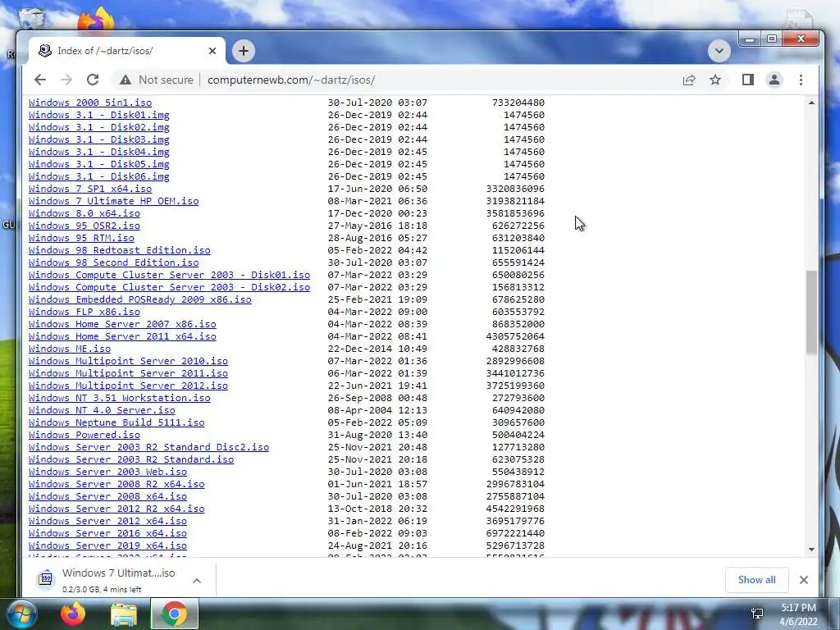Screen dimensions: 840x630
Task: Download Windows 95 RTM.iso
Action: (x=81, y=238)
